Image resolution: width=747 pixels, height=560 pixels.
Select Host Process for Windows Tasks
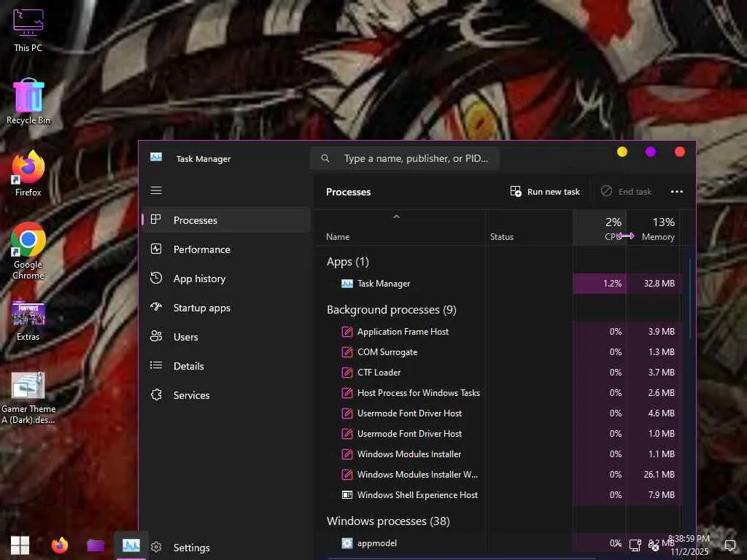tap(498, 393)
